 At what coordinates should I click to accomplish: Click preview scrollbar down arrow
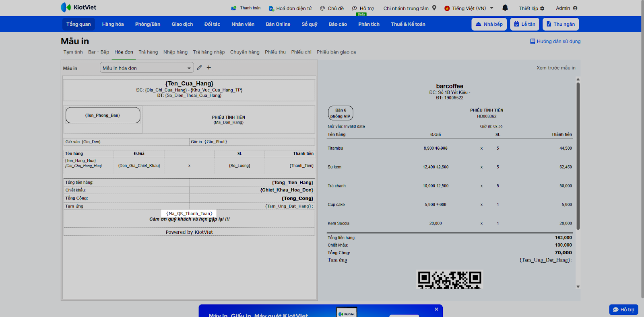click(x=578, y=286)
